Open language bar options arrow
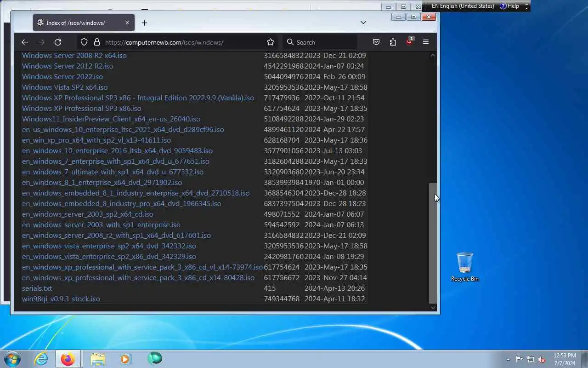The height and width of the screenshot is (368, 588). click(526, 8)
